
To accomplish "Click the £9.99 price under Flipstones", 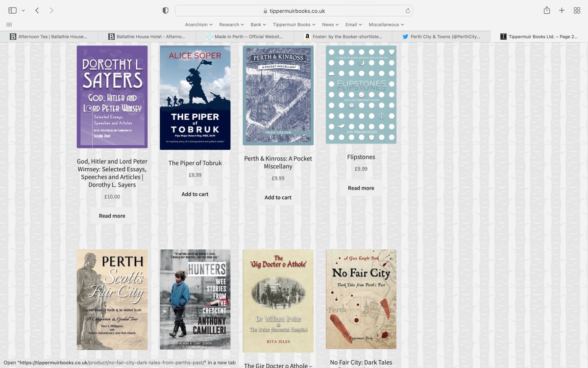I will (x=361, y=169).
